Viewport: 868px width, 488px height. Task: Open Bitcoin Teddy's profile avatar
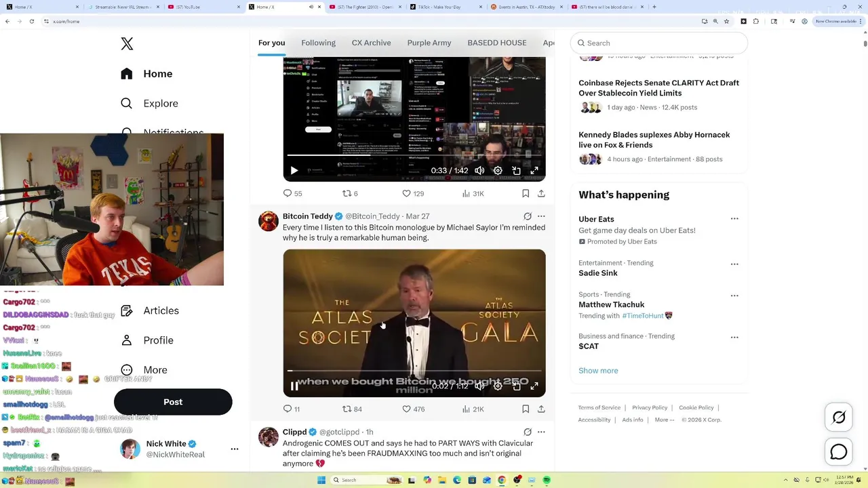coord(269,222)
